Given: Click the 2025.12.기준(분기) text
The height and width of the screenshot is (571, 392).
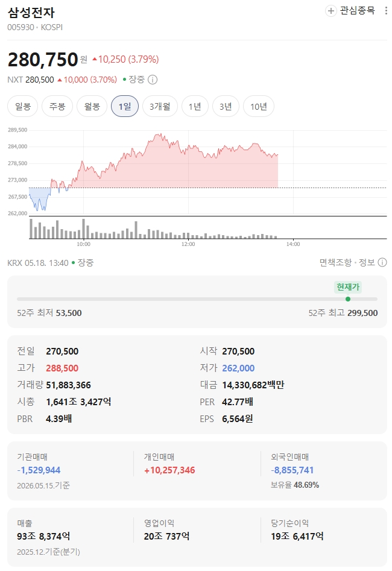Looking at the screenshot, I should click(48, 552).
